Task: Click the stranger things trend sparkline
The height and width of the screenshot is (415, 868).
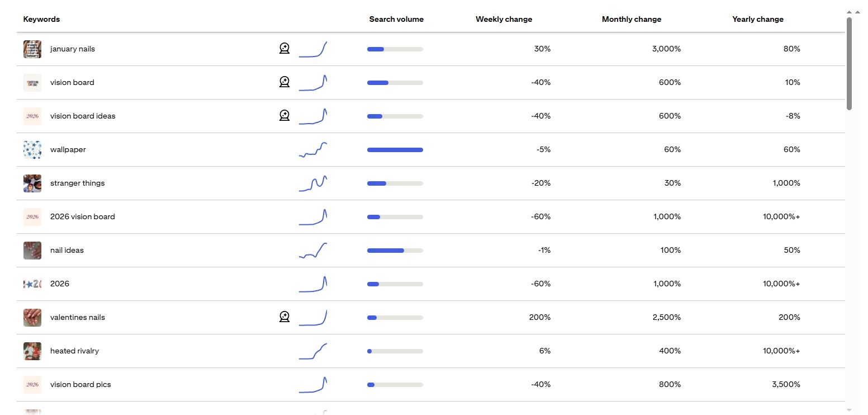Action: click(x=313, y=183)
